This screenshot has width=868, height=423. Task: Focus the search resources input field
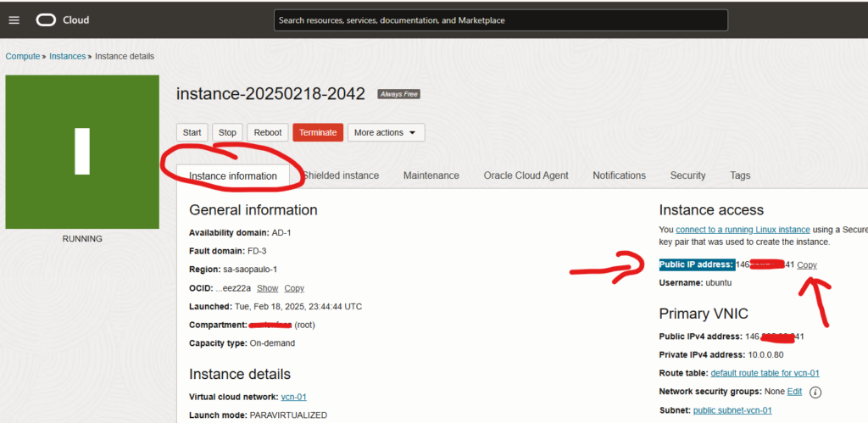point(500,20)
